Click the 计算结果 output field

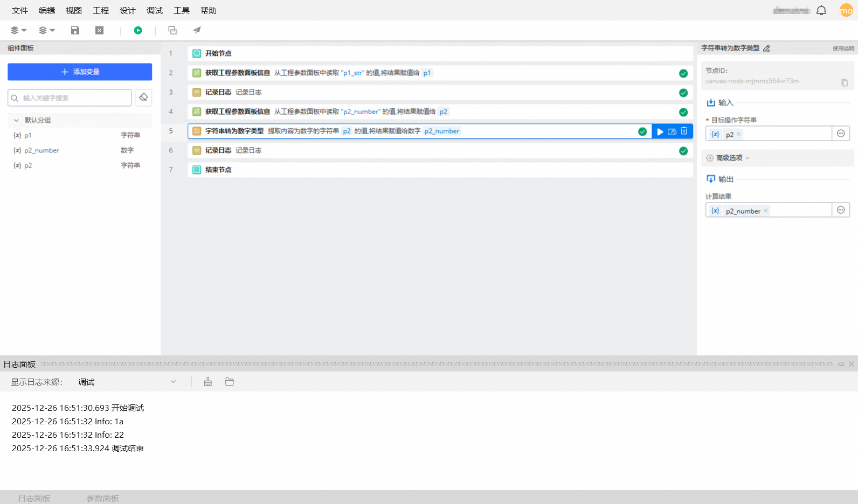769,210
